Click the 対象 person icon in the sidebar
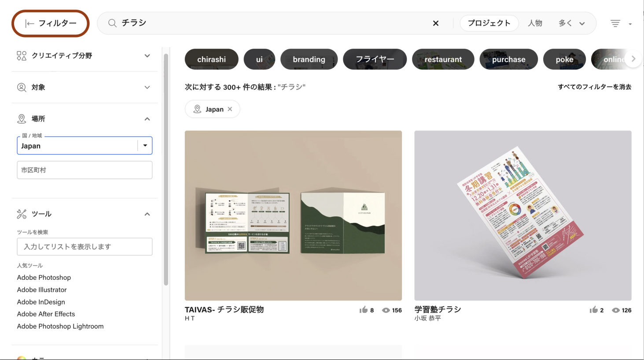The height and width of the screenshot is (360, 644). pos(21,87)
